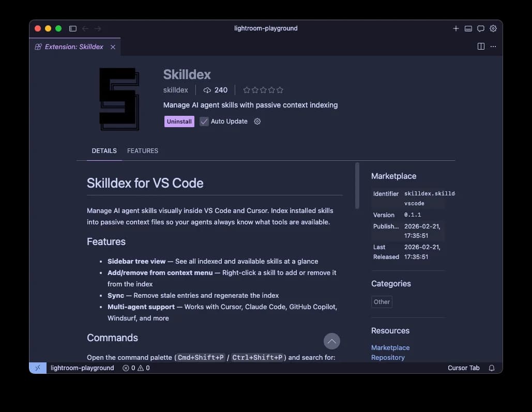Viewport: 532px width, 412px height.
Task: Close the Extension: Skilldex tab
Action: (113, 47)
